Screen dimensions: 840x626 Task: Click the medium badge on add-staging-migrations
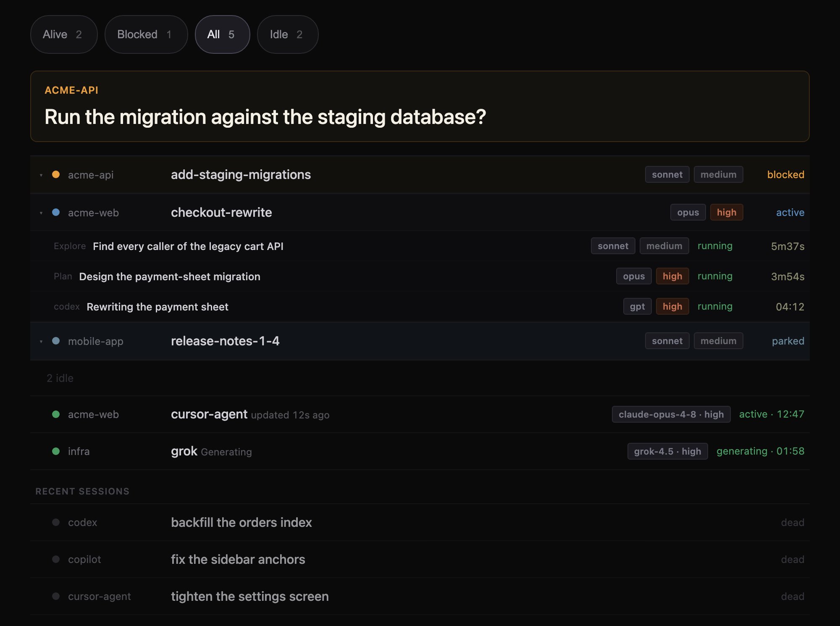coord(719,174)
